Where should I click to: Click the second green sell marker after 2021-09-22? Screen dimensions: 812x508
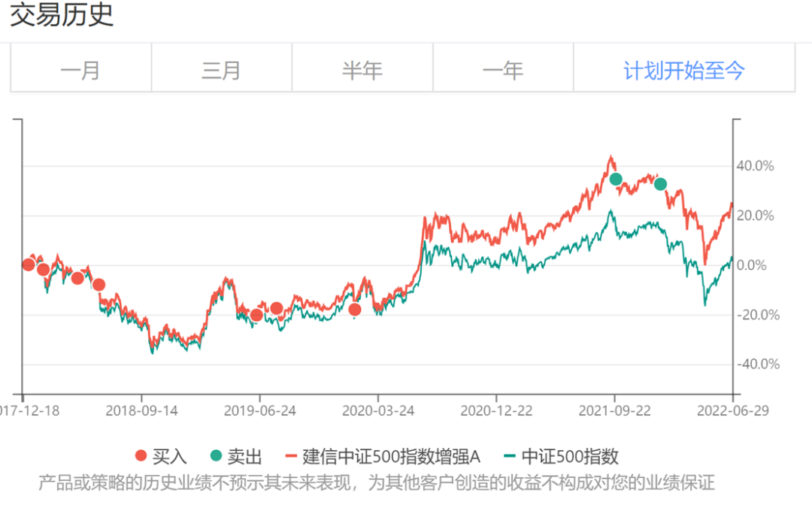pos(660,184)
